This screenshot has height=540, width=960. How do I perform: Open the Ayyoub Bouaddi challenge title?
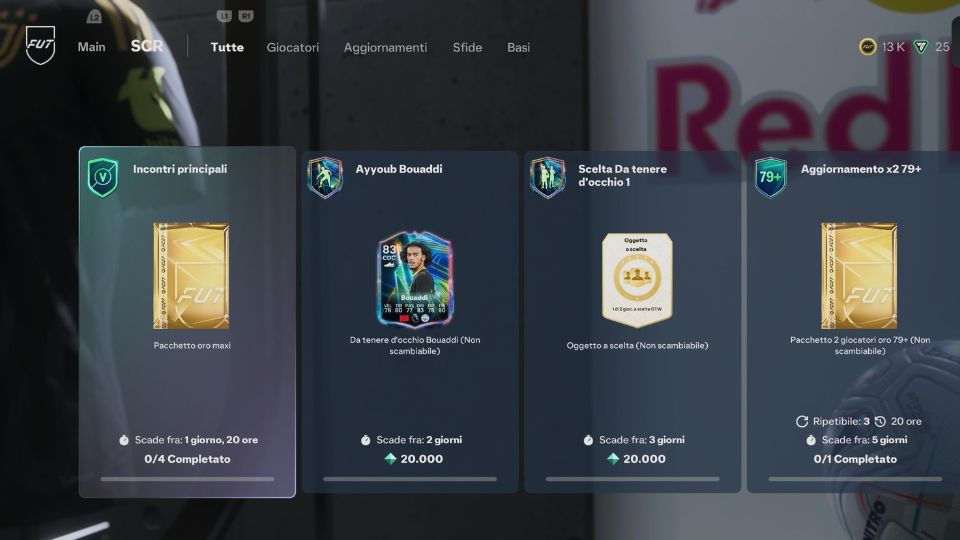[399, 169]
